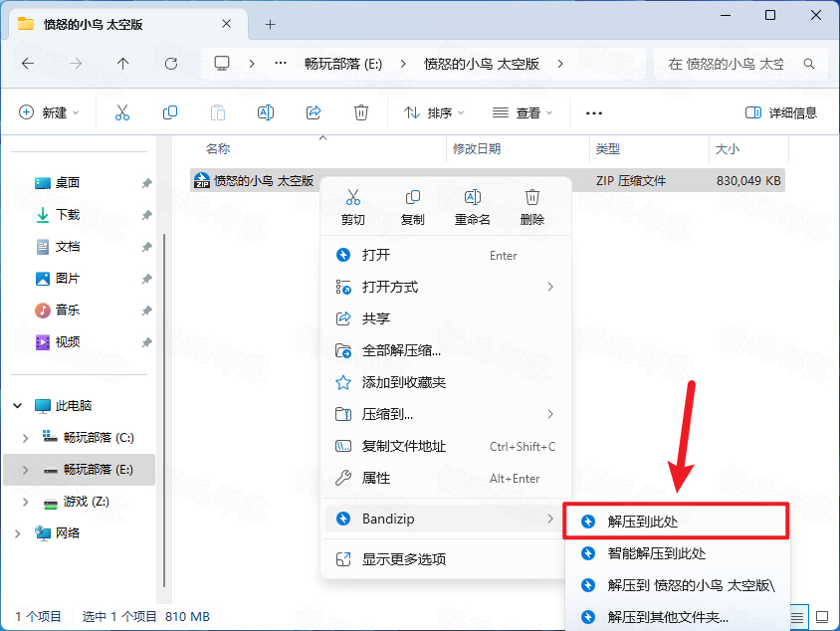
Task: Click the Share icon in the toolbar
Action: [x=314, y=112]
